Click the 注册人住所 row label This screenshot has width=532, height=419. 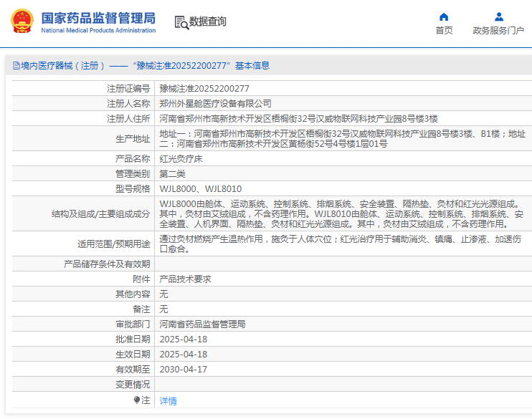click(128, 119)
